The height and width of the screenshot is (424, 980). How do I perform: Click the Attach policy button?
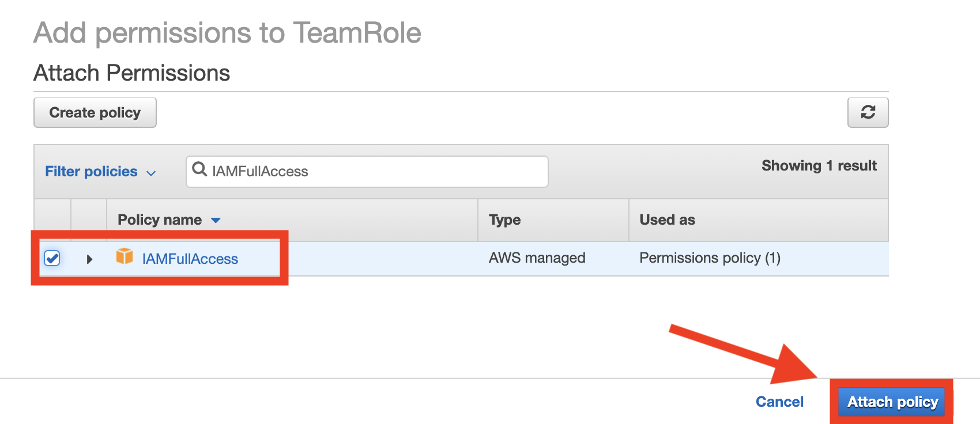892,402
